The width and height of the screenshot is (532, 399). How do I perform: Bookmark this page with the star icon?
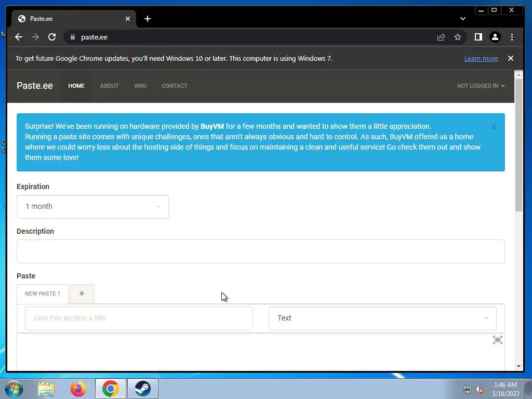pos(458,37)
